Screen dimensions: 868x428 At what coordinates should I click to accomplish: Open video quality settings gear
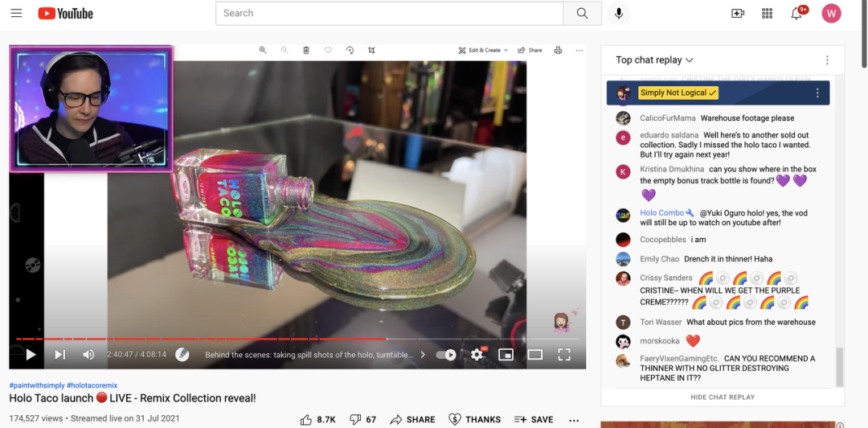pos(477,355)
